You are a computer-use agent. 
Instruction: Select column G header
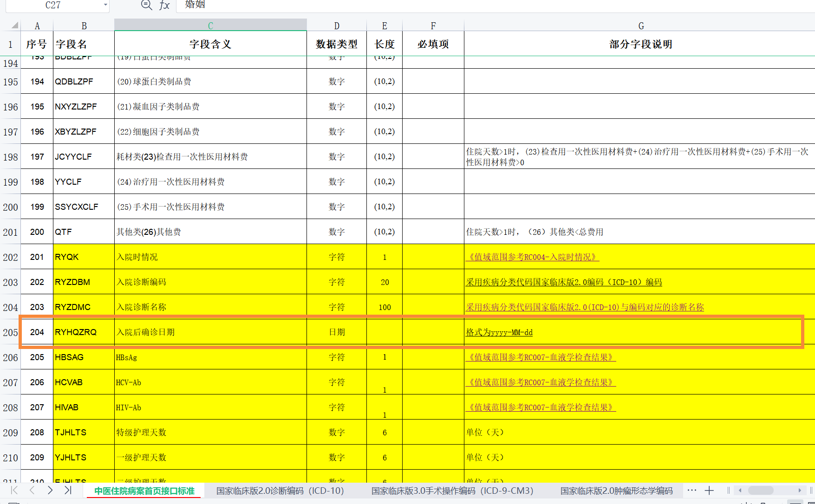tap(641, 26)
